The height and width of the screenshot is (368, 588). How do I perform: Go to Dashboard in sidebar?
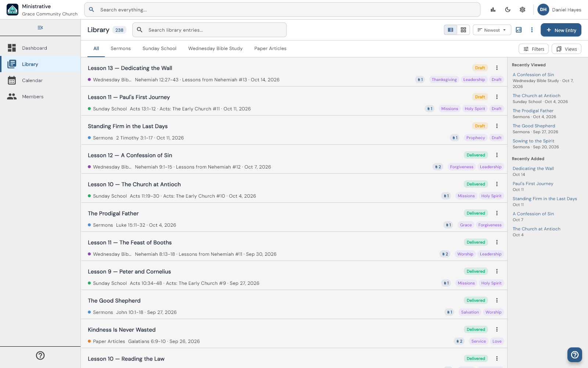40,48
